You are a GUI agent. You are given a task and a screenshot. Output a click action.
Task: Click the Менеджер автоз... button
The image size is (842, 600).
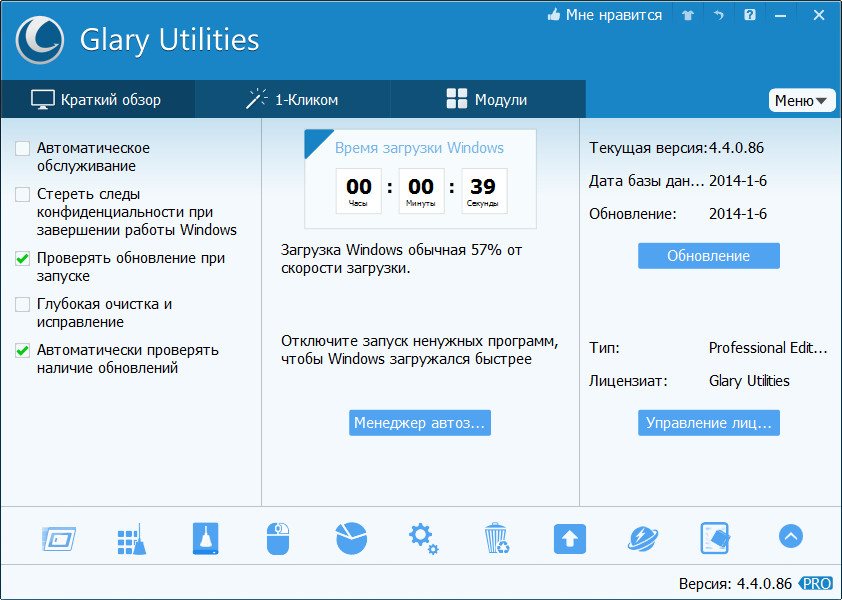click(420, 423)
